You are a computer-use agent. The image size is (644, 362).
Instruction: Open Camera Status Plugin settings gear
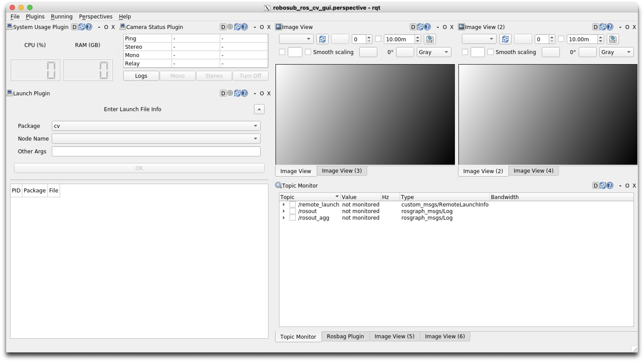click(x=230, y=27)
